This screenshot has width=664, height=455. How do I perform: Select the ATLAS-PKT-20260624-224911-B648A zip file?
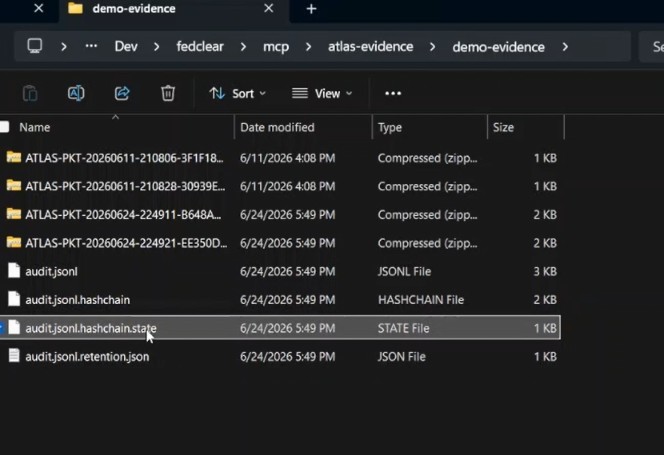point(279,215)
